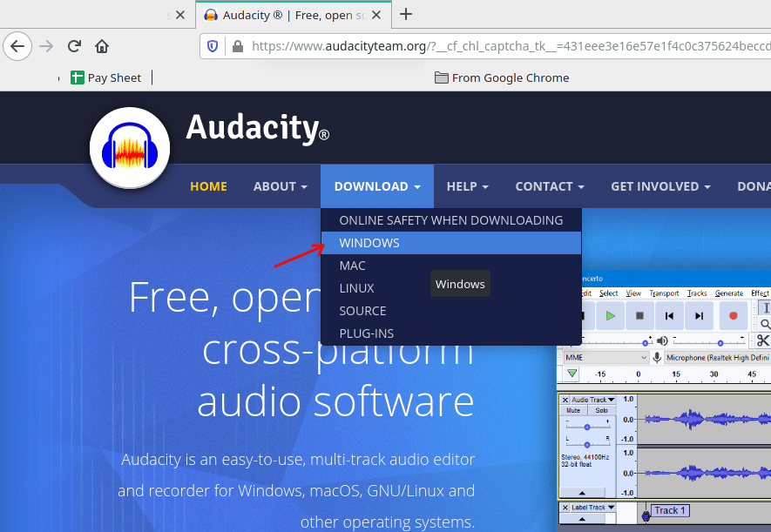Click Skip to Start button in Audacity screenshot
This screenshot has height=532, width=771.
pos(669,315)
